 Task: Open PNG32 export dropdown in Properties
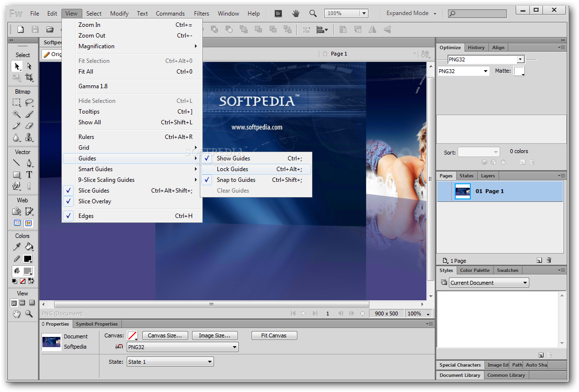click(182, 347)
